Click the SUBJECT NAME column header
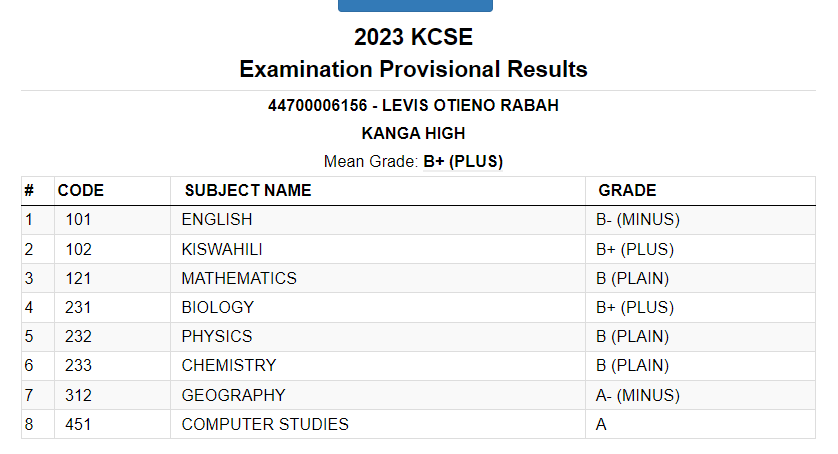Viewport: 838px width, 454px height. (x=248, y=190)
